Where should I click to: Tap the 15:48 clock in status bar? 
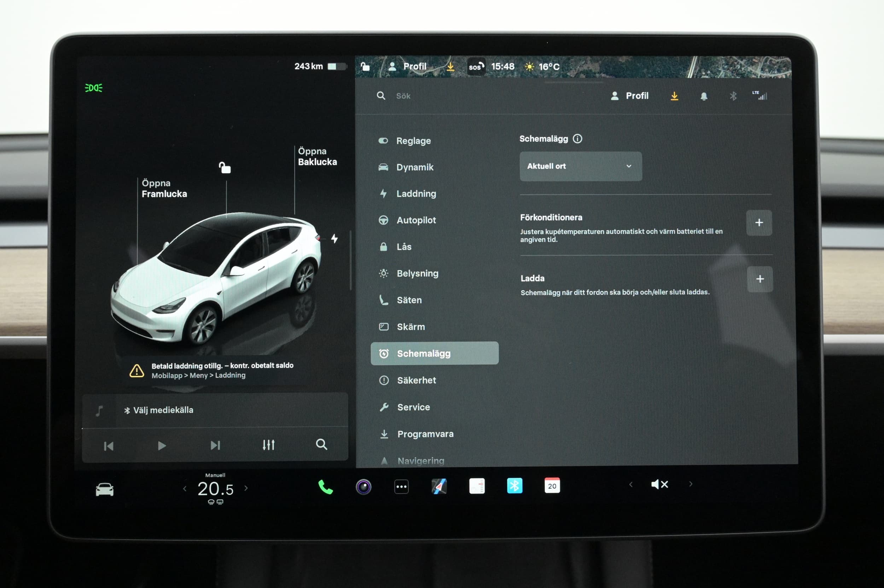point(502,67)
